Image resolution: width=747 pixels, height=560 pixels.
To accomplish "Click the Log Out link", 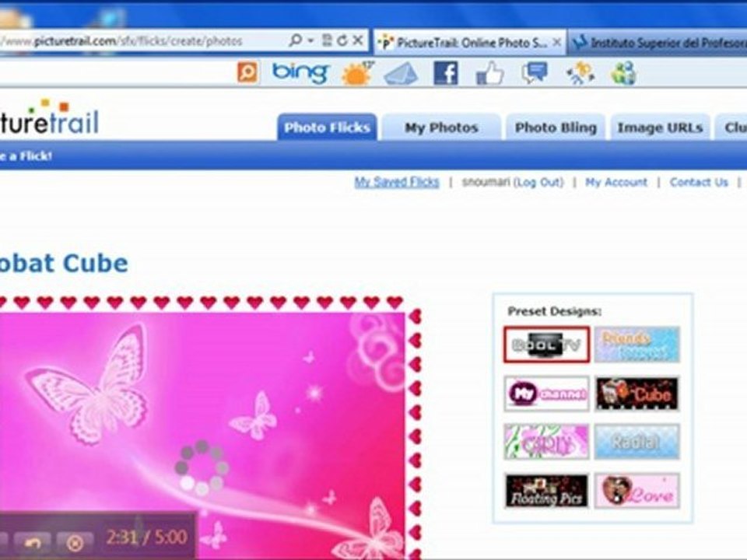I will 538,182.
